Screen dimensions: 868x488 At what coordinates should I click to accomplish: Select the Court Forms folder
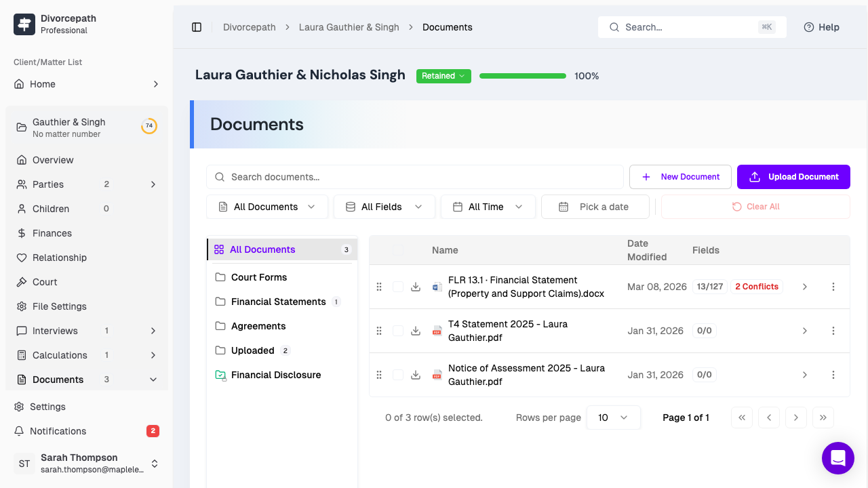pos(282,277)
